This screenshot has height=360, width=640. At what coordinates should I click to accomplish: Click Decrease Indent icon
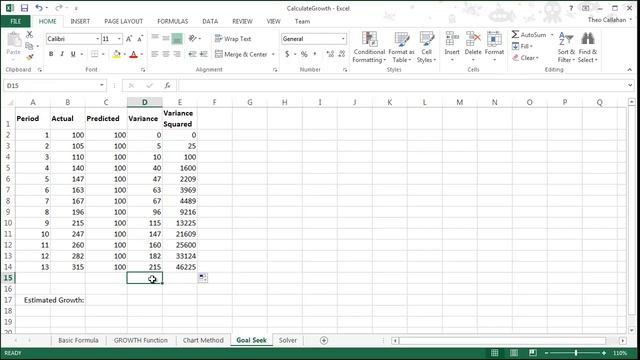tap(192, 54)
